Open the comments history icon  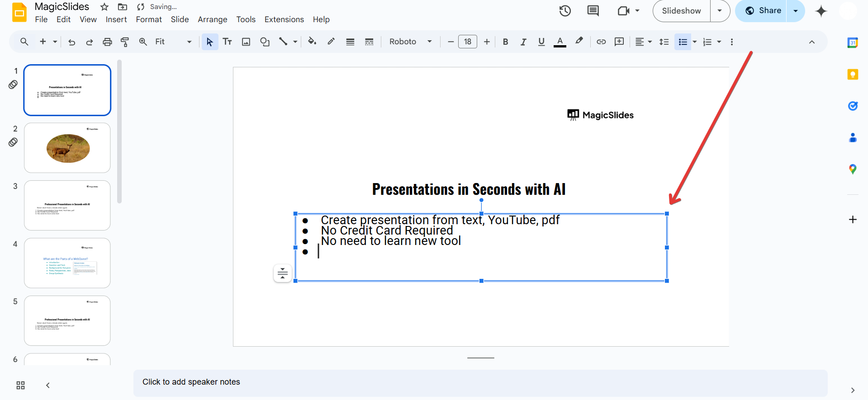(x=593, y=11)
